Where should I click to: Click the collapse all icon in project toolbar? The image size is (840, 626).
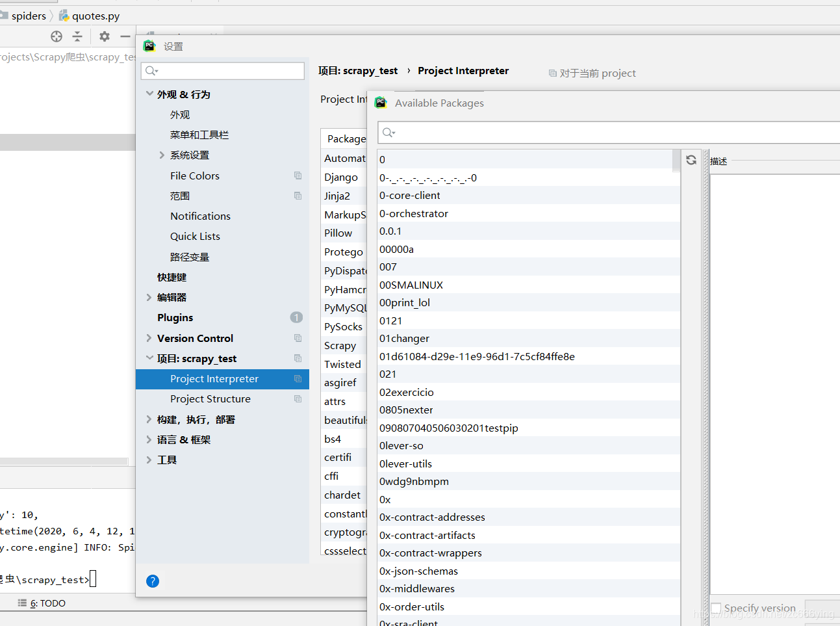[x=77, y=36]
